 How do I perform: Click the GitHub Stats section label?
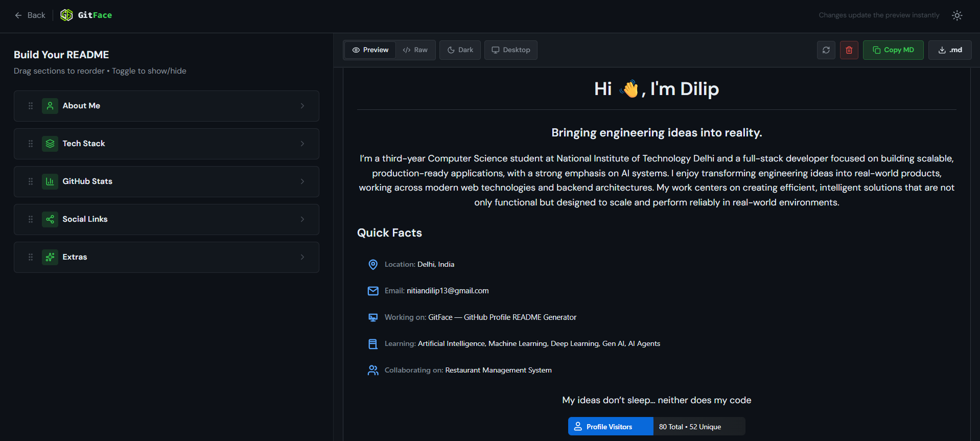click(87, 181)
